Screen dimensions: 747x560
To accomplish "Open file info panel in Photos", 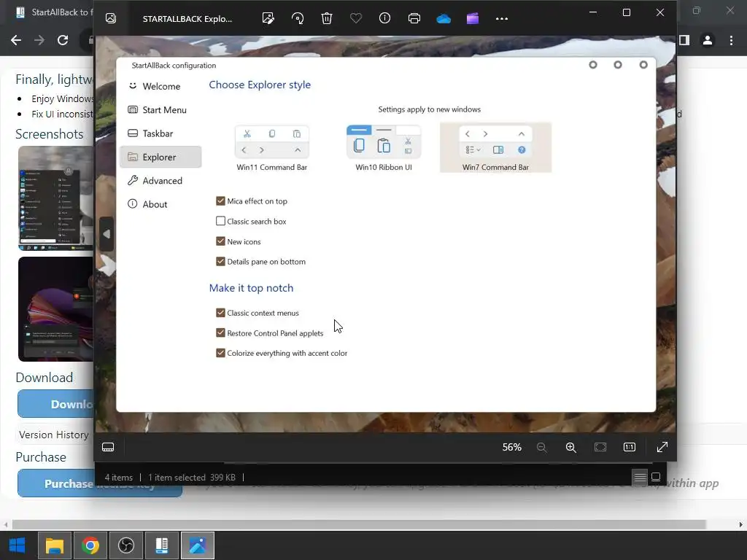I will tap(384, 18).
